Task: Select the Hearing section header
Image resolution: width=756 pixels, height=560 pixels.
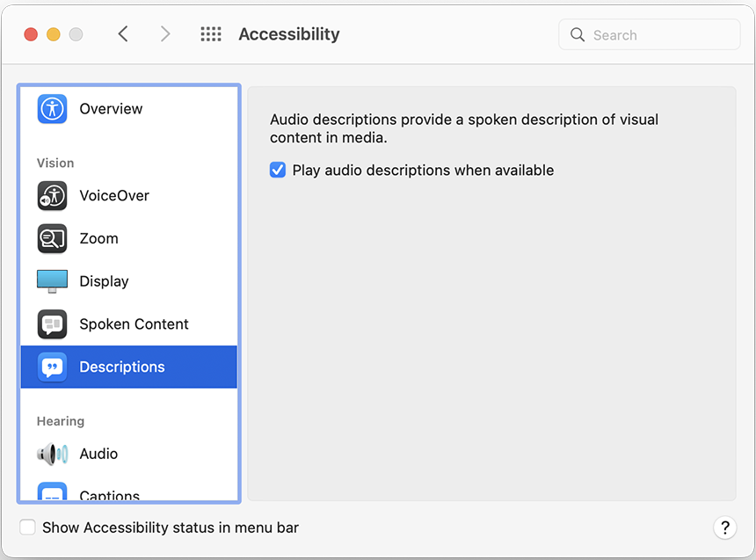Action: [x=60, y=421]
